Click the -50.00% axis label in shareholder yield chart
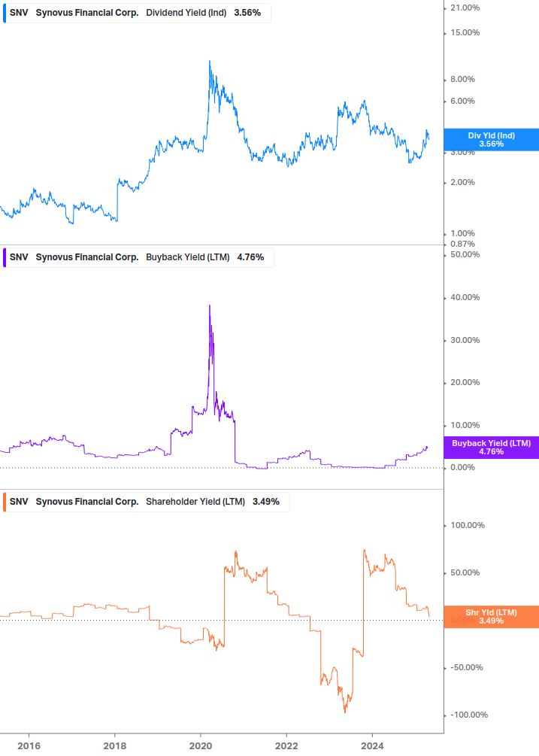This screenshot has height=756, width=539. pos(467,668)
